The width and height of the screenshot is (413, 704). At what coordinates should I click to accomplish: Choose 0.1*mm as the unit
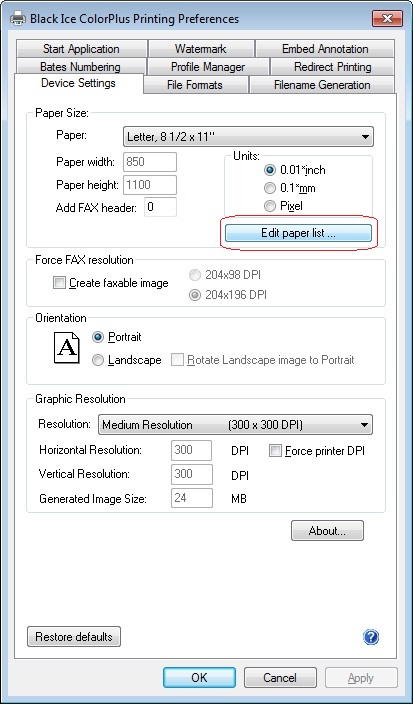(x=270, y=188)
